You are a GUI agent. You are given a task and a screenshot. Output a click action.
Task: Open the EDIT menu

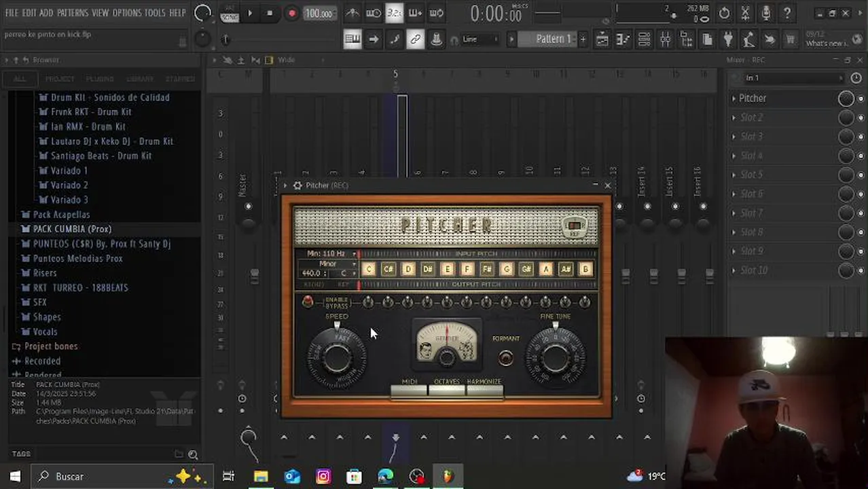pos(29,13)
